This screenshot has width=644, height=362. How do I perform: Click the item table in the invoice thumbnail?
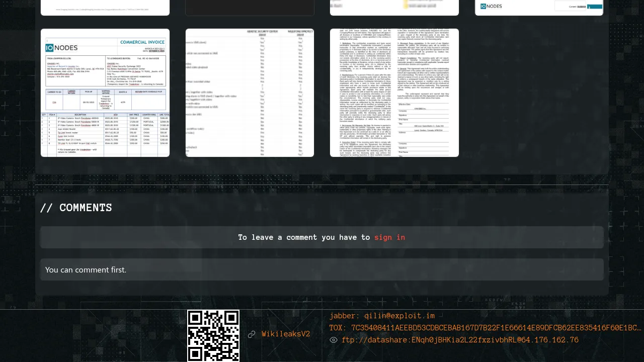(x=105, y=132)
